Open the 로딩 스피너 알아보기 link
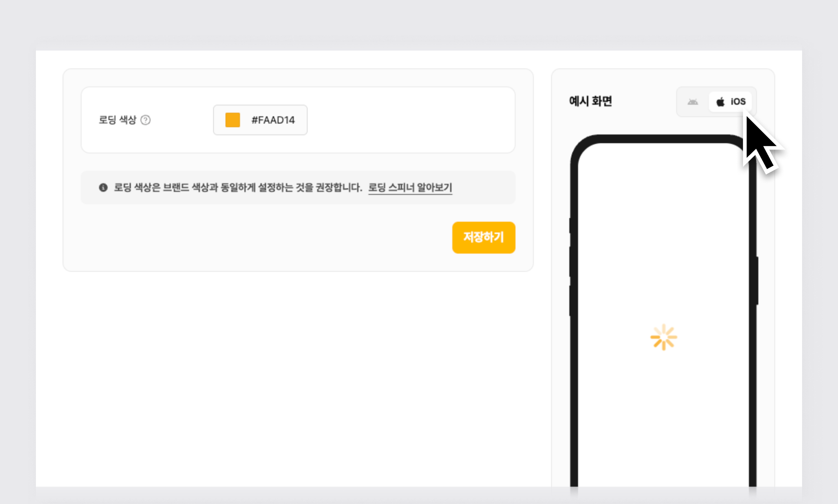Screen dimensions: 838x504 coord(410,187)
